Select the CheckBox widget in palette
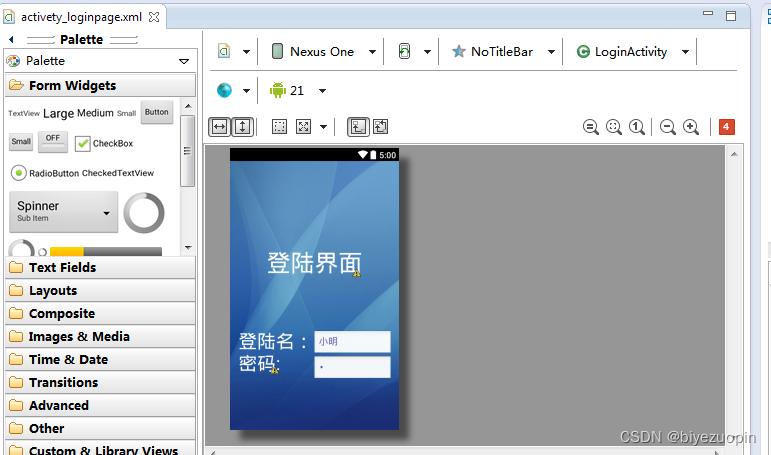This screenshot has height=455, width=771. point(104,144)
